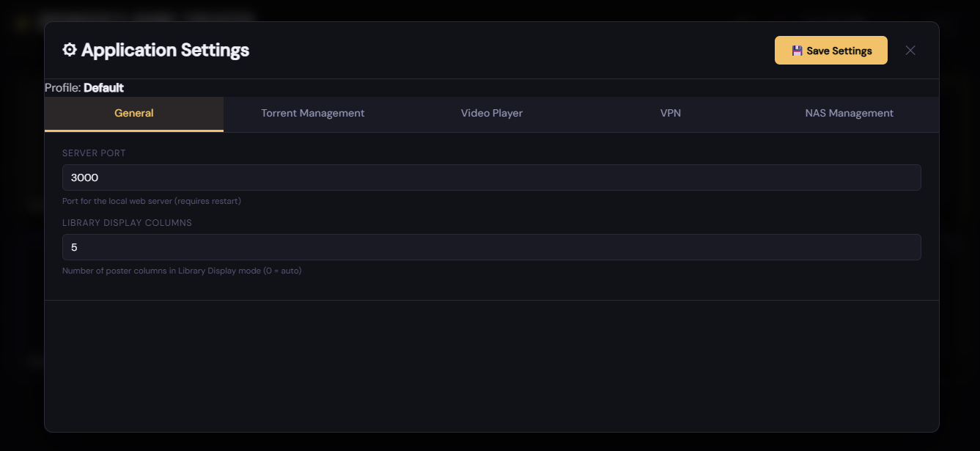
Task: Select the VPN configuration tab
Action: 671,113
